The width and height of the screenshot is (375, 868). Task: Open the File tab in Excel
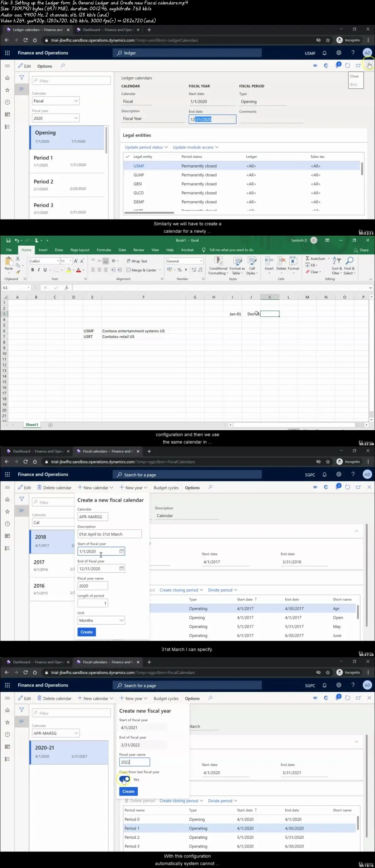[x=9, y=250]
